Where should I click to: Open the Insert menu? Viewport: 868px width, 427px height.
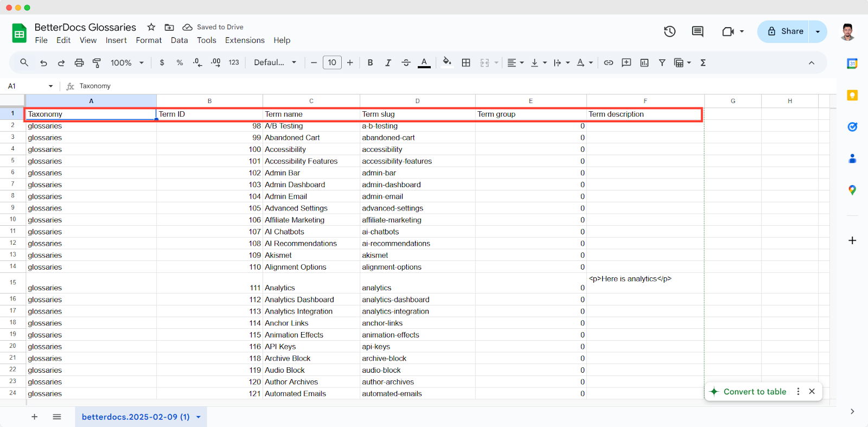(x=116, y=40)
